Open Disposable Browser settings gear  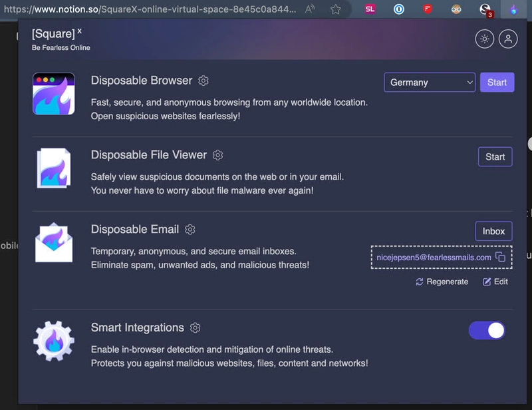(203, 81)
